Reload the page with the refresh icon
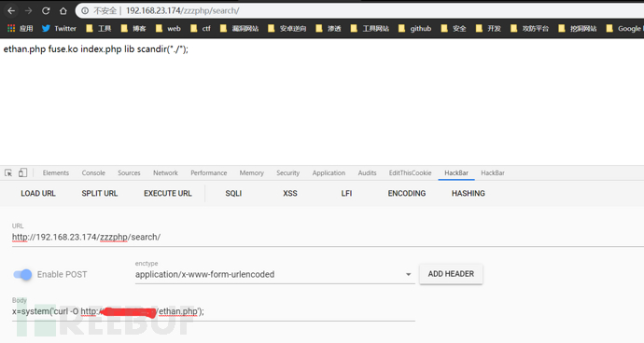This screenshot has height=343, width=644. pos(46,10)
